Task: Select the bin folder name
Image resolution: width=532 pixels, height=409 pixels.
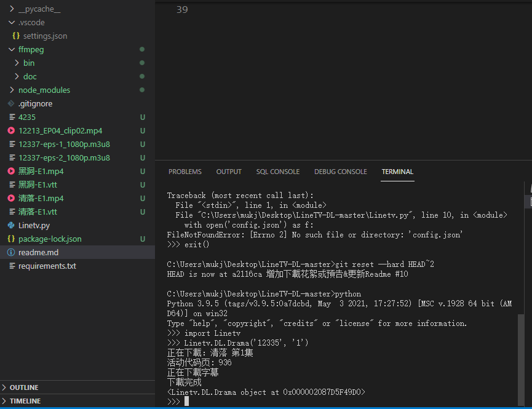Action: pyautogui.click(x=29, y=63)
